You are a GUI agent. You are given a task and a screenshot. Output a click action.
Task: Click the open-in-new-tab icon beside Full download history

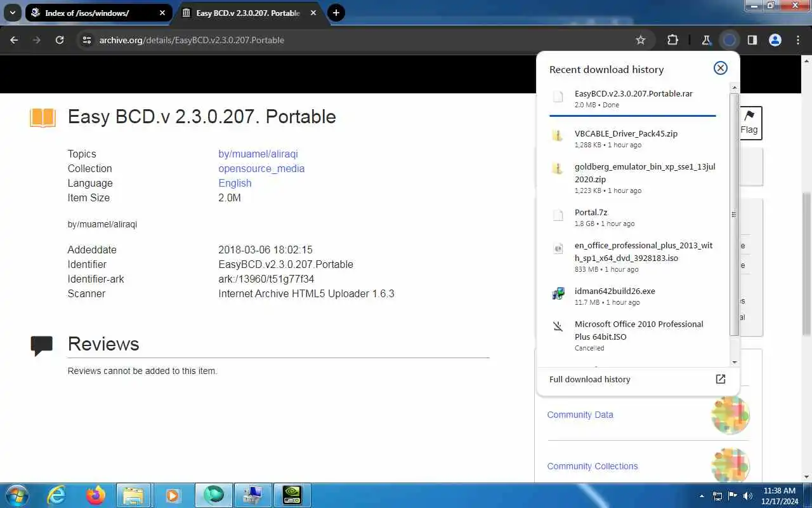721,379
